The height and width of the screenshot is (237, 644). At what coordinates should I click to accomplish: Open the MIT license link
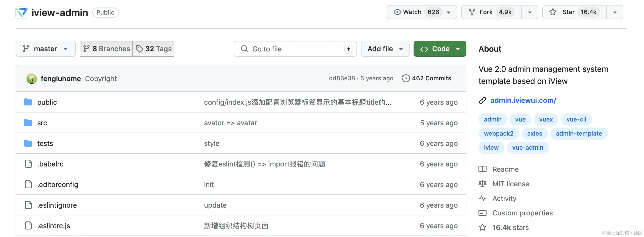tap(511, 184)
